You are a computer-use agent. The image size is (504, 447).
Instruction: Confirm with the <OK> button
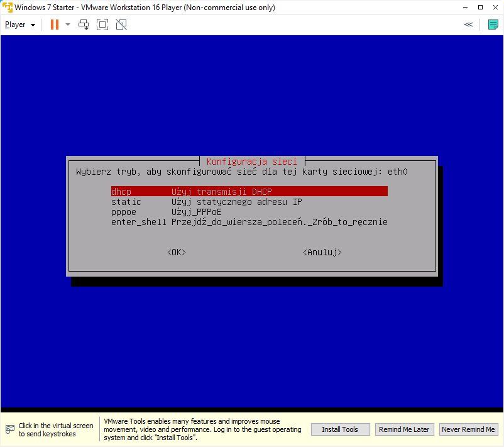[x=177, y=252]
